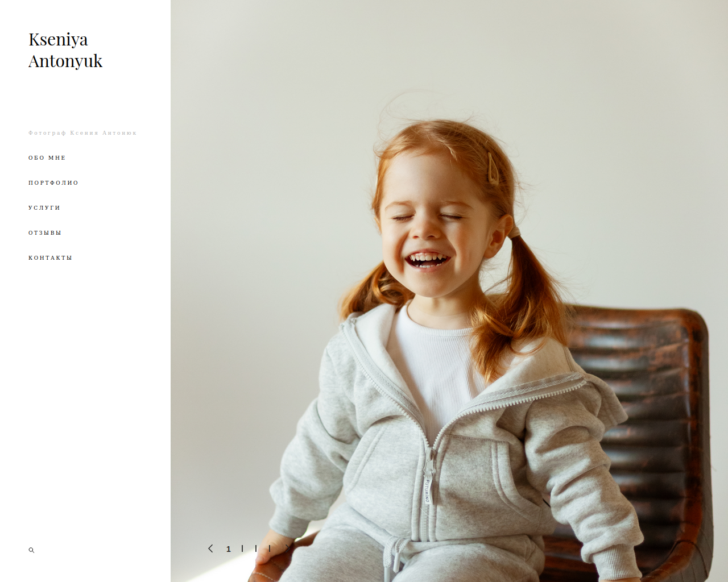Image resolution: width=728 pixels, height=582 pixels.
Task: Click the word Kseniya in the header
Action: click(x=58, y=40)
